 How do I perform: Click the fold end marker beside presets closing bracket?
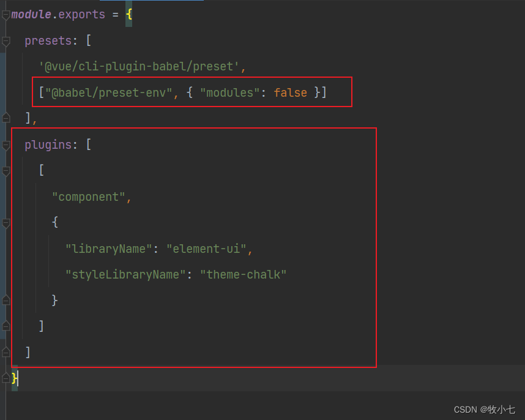point(6,118)
